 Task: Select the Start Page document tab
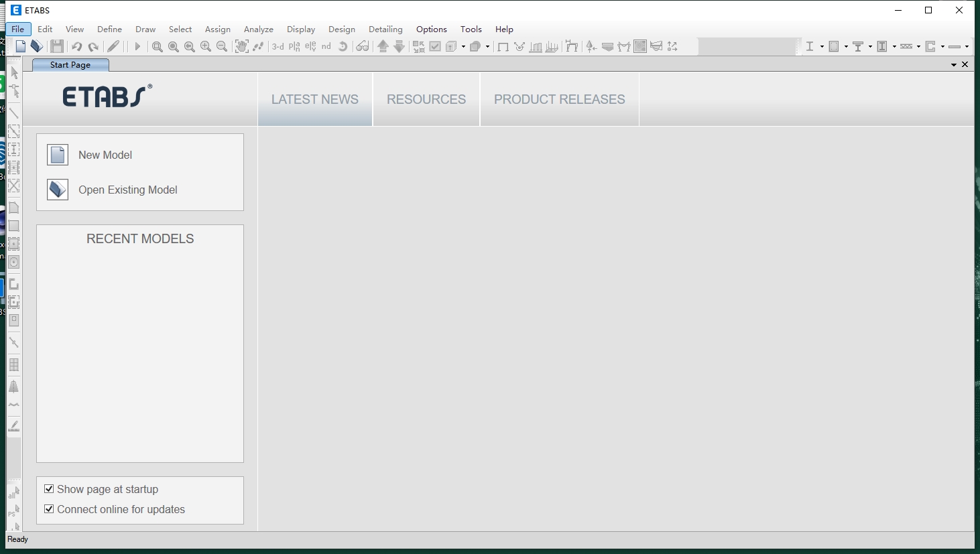point(70,65)
